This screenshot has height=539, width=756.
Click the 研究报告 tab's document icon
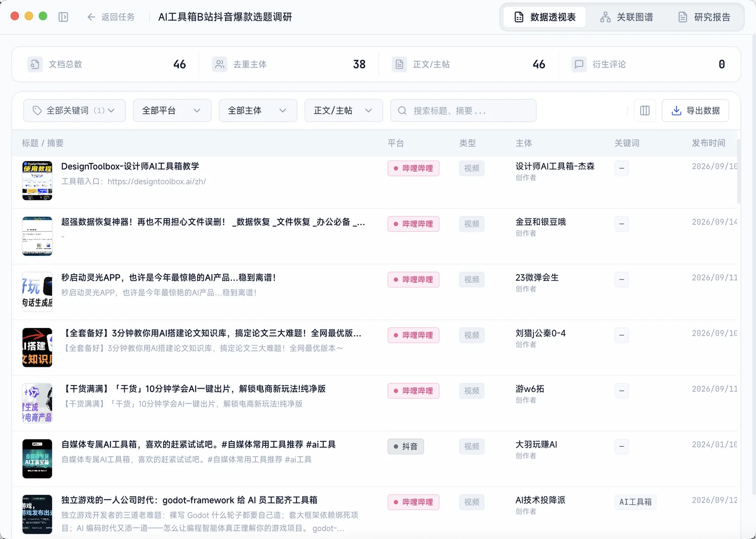pos(683,17)
